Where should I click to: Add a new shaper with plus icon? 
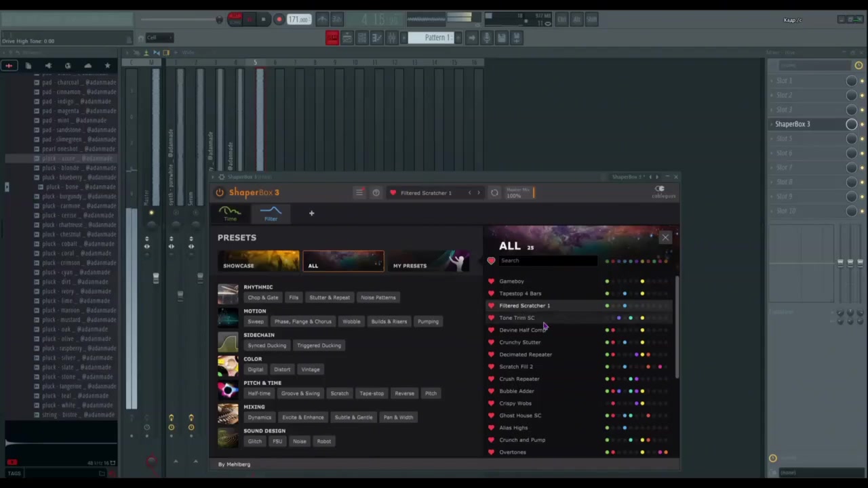[x=311, y=213]
